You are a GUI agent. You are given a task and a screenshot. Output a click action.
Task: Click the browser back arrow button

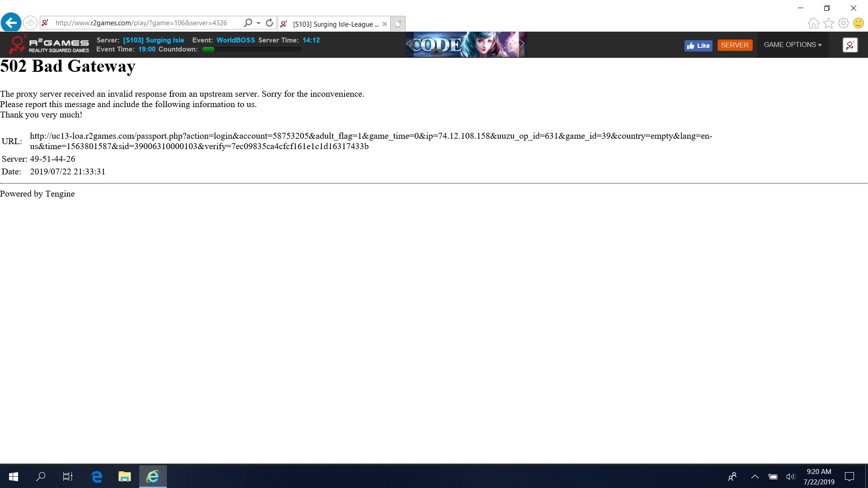(11, 22)
